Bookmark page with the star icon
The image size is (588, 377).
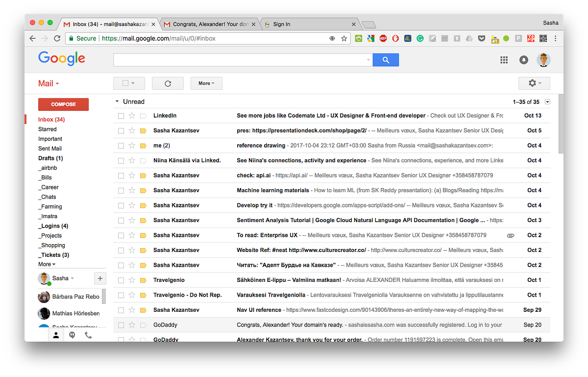(344, 38)
